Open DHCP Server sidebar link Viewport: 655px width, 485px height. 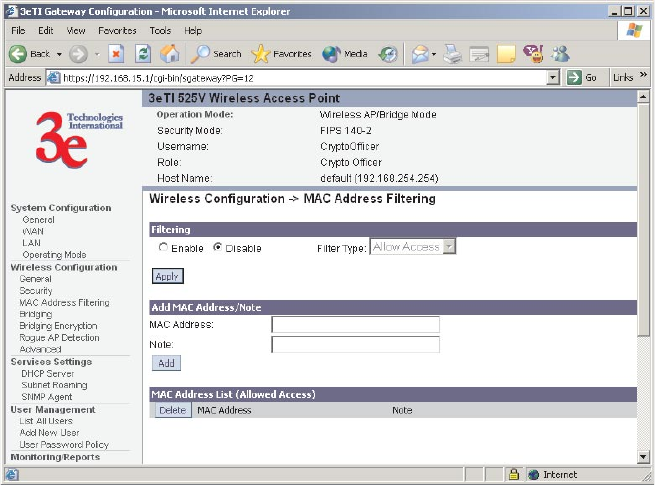pos(48,373)
